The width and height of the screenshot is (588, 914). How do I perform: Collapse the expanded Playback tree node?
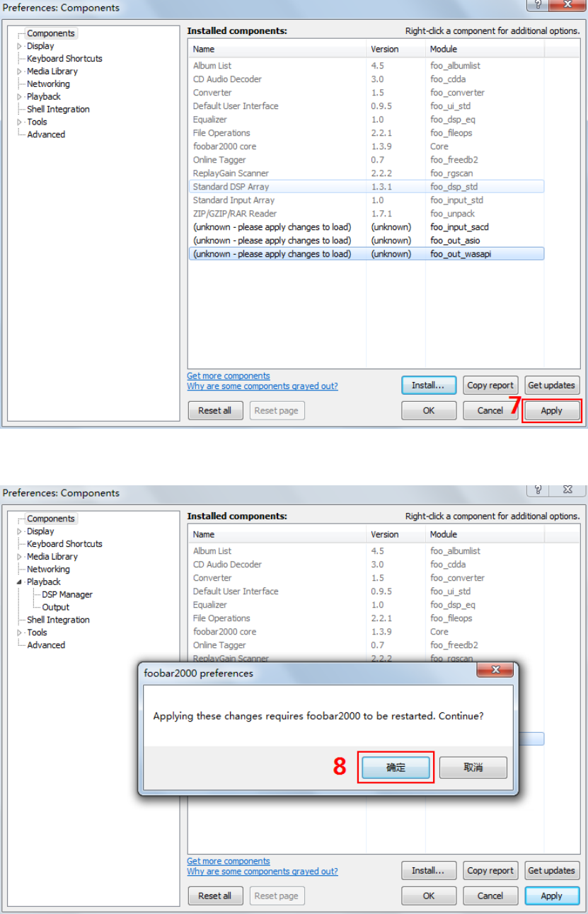20,582
